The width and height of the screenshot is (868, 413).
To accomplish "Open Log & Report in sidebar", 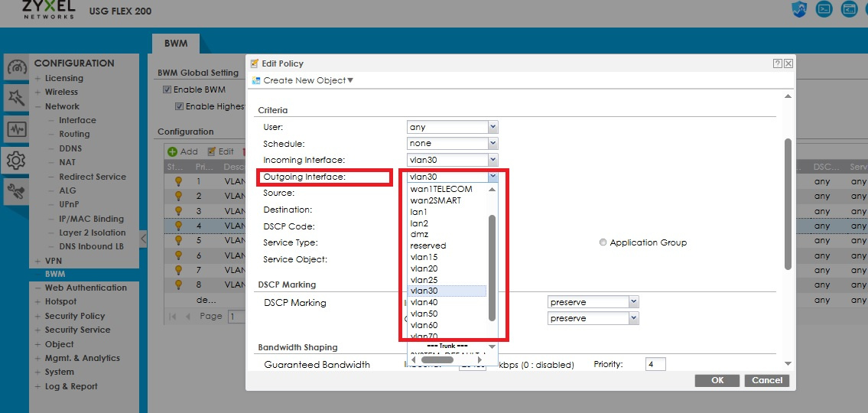I will pos(71,386).
